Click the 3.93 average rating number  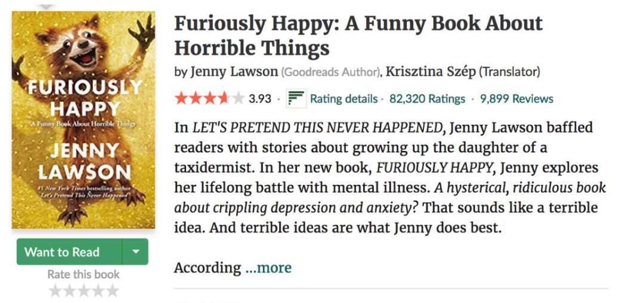pyautogui.click(x=260, y=99)
